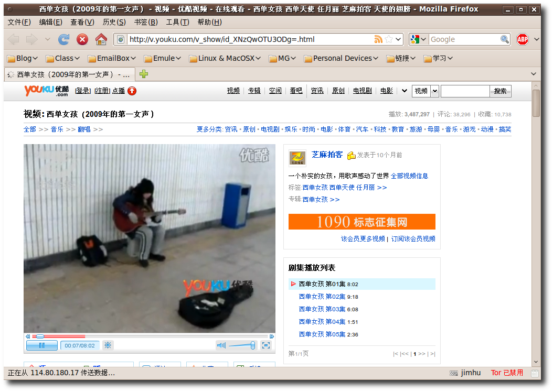The image size is (553, 392).
Task: Expand Linux & MacOSX bookmarks folder
Action: click(x=225, y=58)
